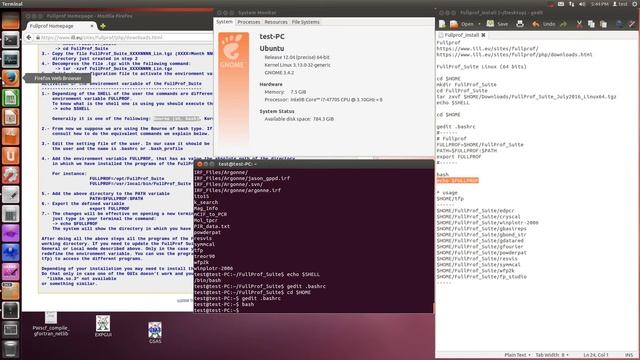Copy selection in gedit toolbar
640x360 pixels.
pyautogui.click(x=591, y=24)
